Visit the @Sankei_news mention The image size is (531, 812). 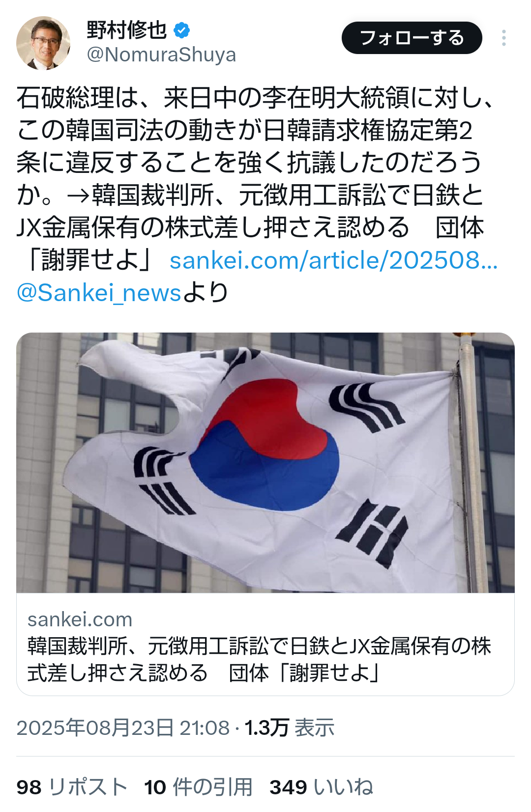coord(99,293)
